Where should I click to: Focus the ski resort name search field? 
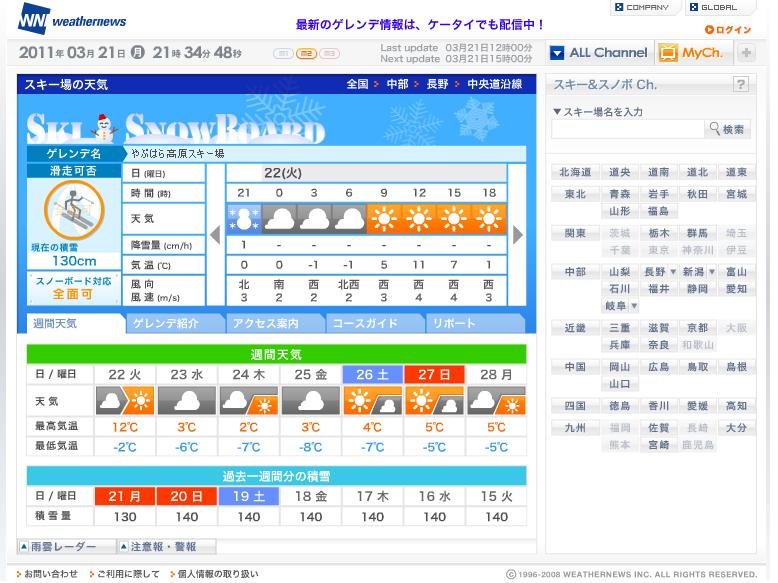(x=627, y=129)
